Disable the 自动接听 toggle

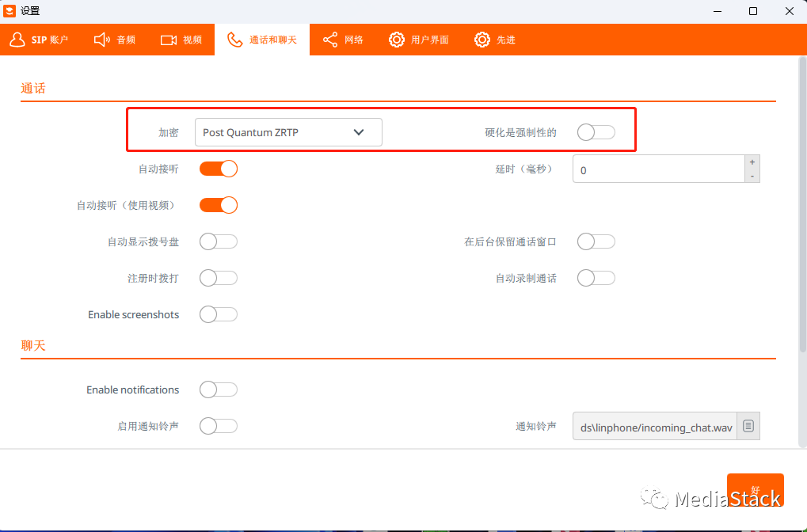click(x=219, y=168)
